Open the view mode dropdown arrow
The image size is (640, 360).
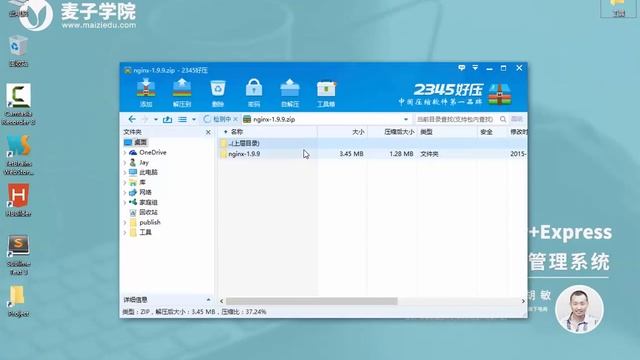tap(194, 120)
